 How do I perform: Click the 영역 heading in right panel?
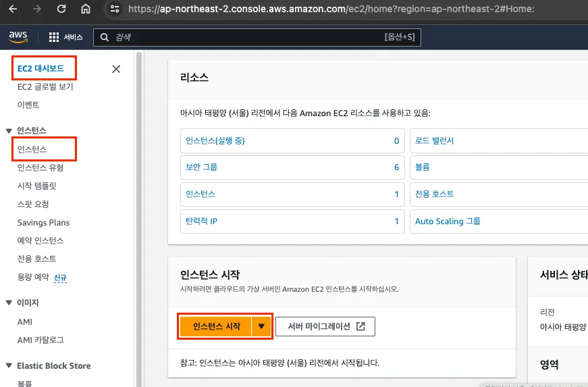550,364
